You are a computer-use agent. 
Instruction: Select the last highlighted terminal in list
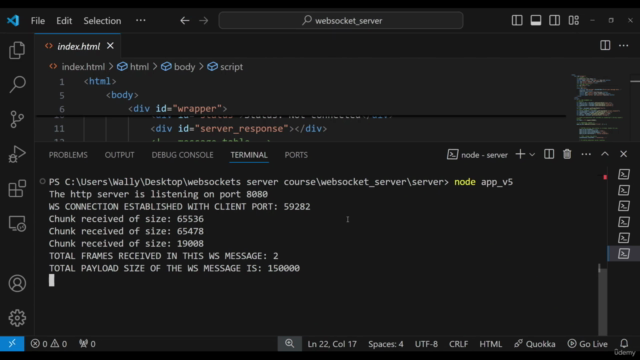coord(623,253)
